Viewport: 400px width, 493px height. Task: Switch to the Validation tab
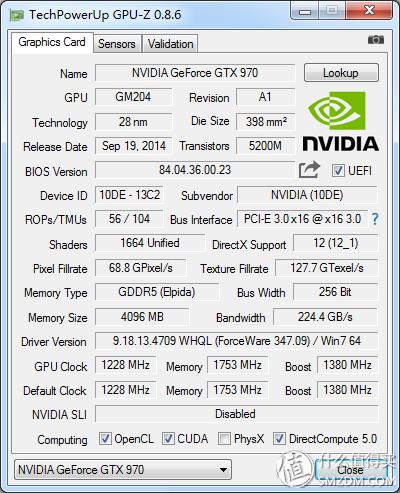pos(170,44)
